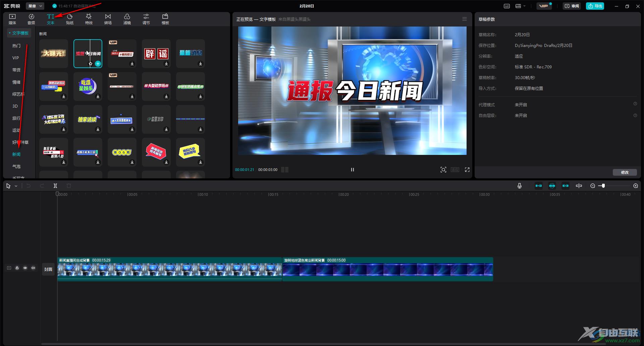Viewport: 644px width, 346px height.
Task: Download the 独家访谈 template
Action: [x=98, y=129]
